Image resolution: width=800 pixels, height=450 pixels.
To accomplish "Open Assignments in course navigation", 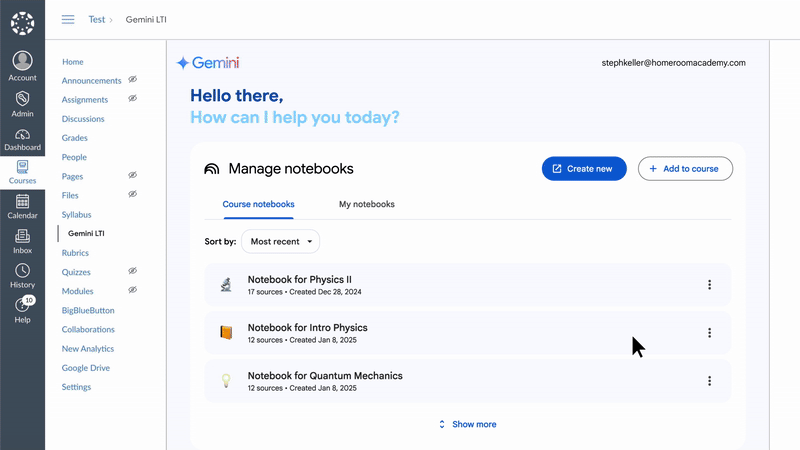I will coord(85,99).
